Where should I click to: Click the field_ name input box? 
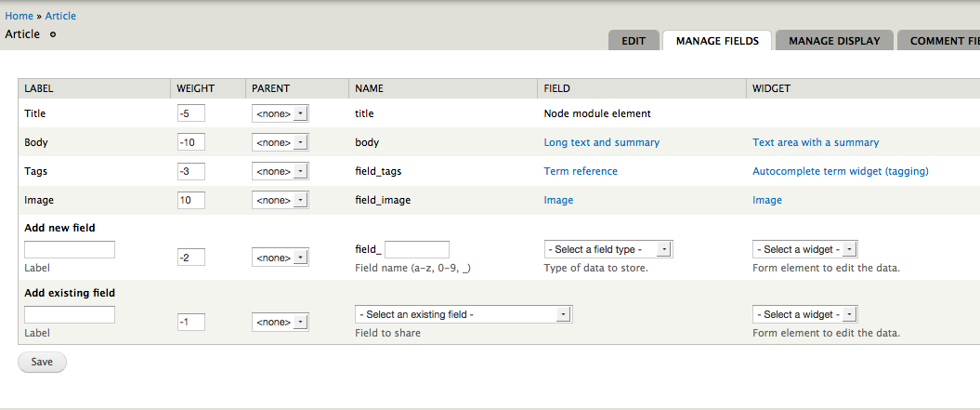pyautogui.click(x=416, y=249)
